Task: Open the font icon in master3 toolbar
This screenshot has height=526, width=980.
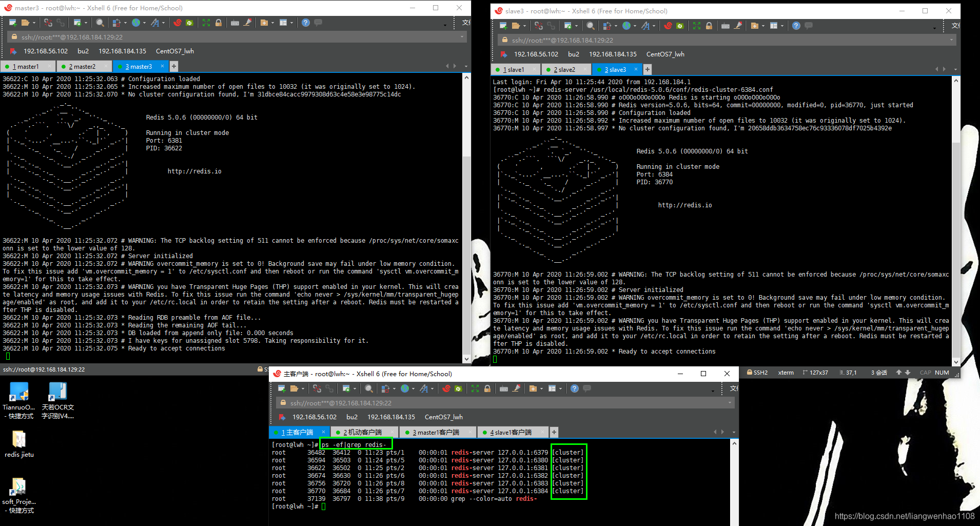Action: [x=155, y=23]
